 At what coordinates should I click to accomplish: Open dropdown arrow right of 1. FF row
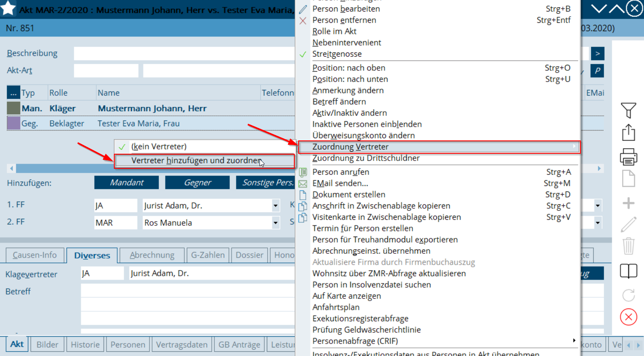click(x=598, y=206)
